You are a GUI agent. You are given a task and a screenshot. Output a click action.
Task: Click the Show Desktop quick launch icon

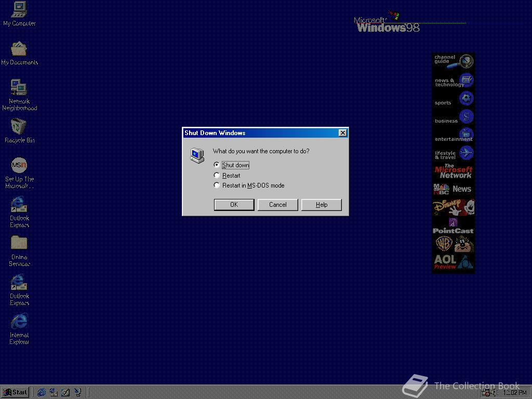point(65,392)
